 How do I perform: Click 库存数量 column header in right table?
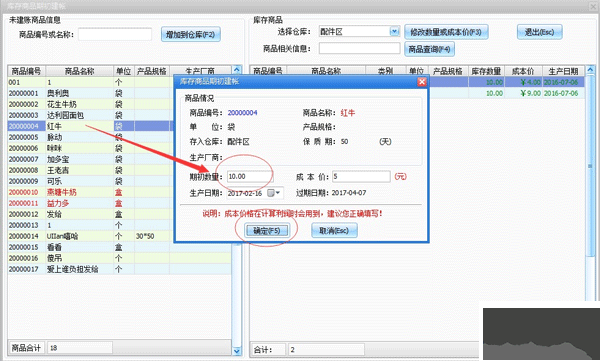click(x=486, y=71)
